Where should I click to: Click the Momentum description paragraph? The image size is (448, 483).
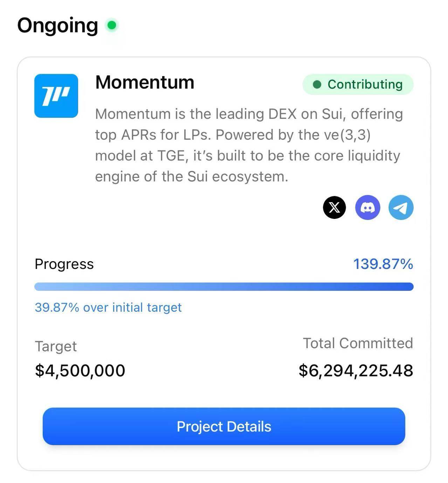click(x=249, y=145)
